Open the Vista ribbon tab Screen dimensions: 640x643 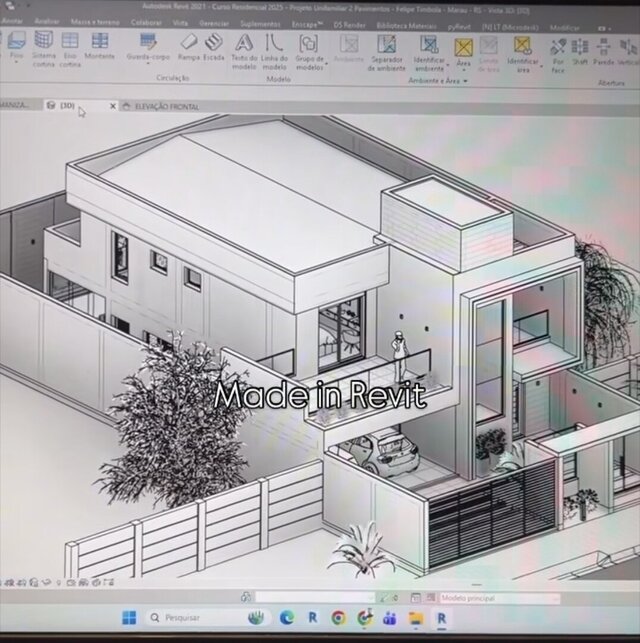coord(180,23)
